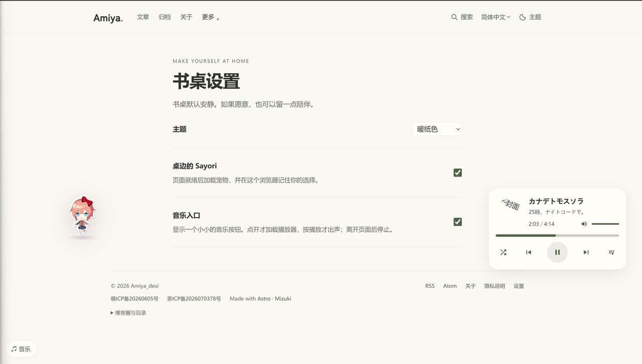
Task: Open 萌ICP备20260605号 link
Action: tap(134, 299)
